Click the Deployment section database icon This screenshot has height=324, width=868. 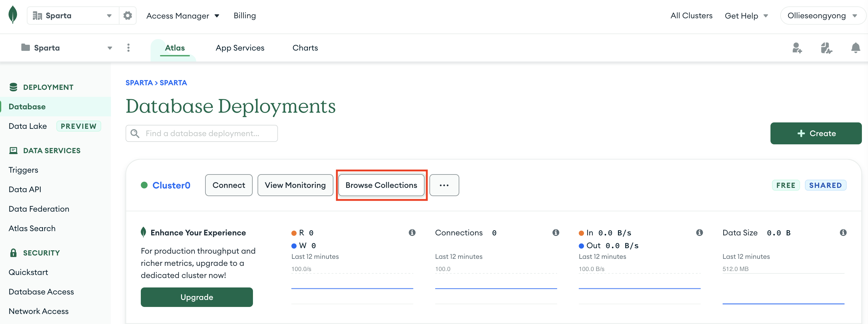[x=13, y=87]
